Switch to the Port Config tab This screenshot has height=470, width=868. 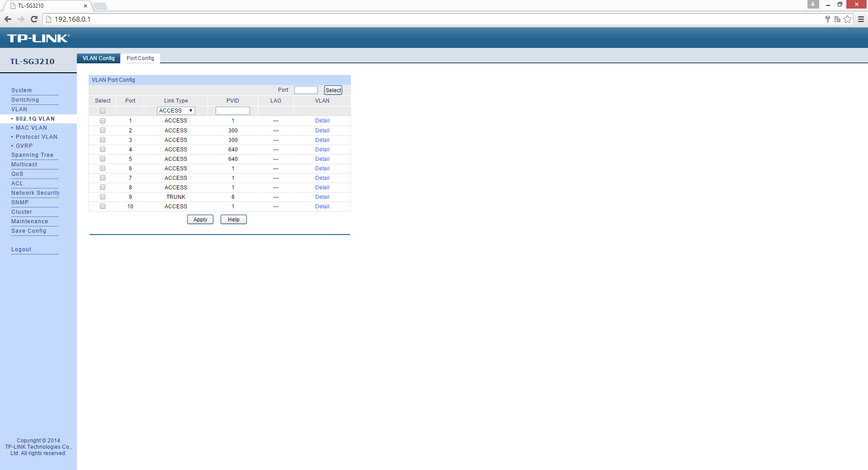(140, 58)
